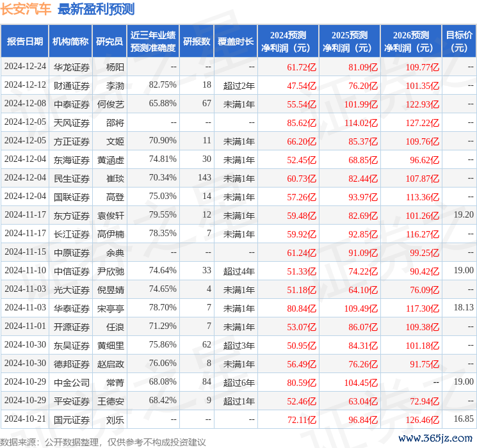Open the www.365jz.com link
The image size is (477, 448).
click(x=435, y=438)
